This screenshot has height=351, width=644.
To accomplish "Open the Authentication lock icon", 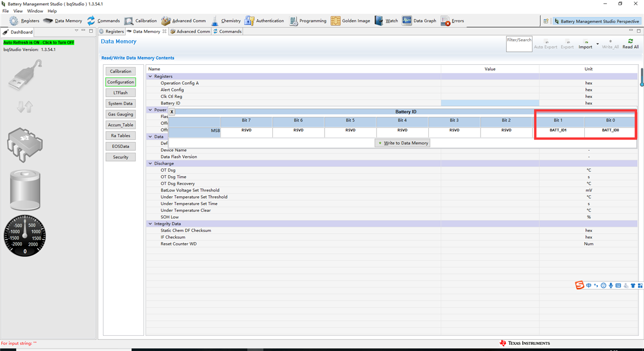I will pyautogui.click(x=249, y=21).
